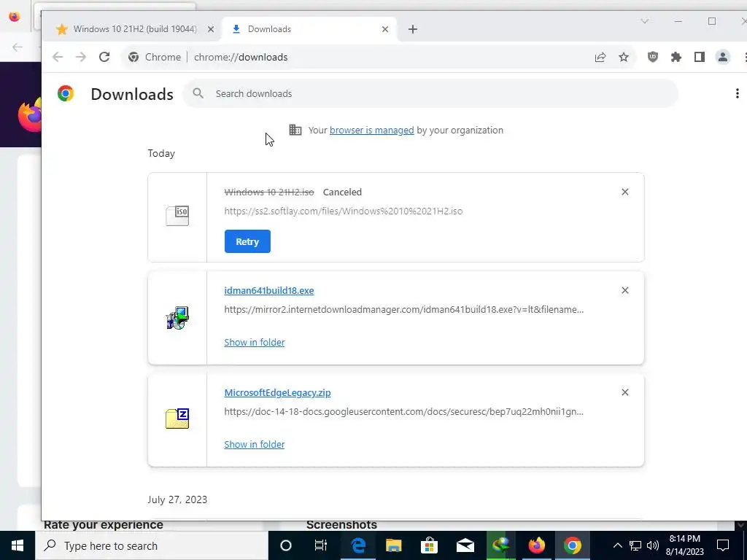This screenshot has height=560, width=747.
Task: Open the idman641build18.exe file link
Action: pyautogui.click(x=269, y=290)
